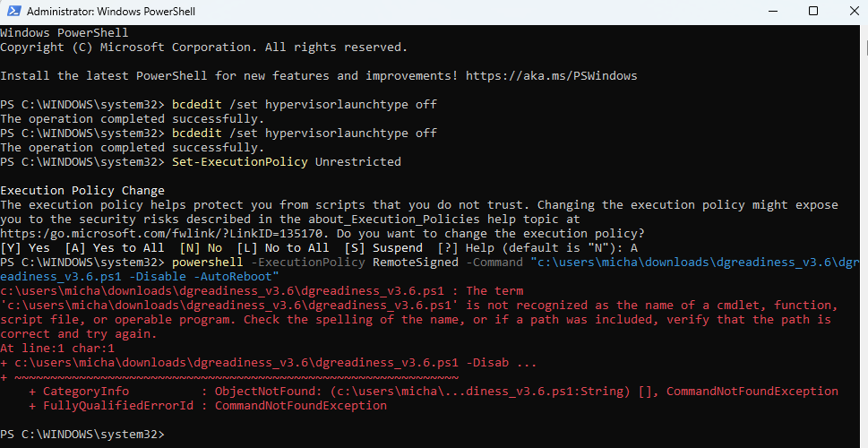Click the https://aka.ms/PSWindows URL text
Image resolution: width=868 pixels, height=448 pixels.
(x=552, y=76)
